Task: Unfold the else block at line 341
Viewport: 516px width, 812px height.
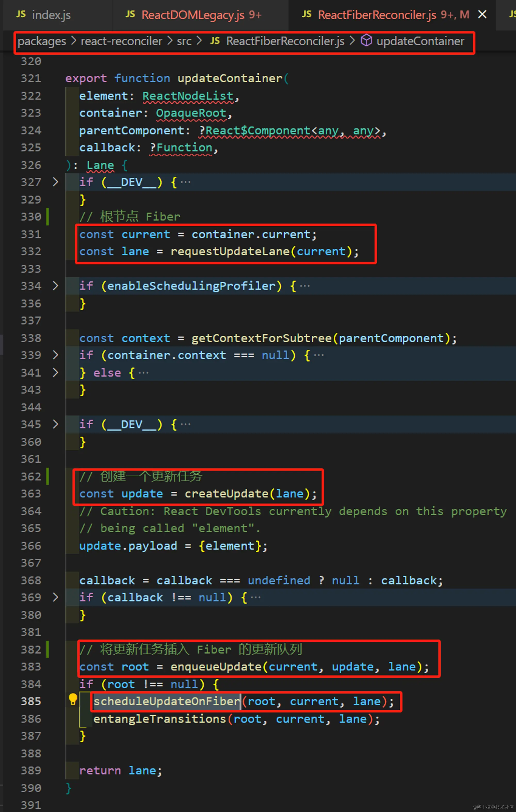Action: (55, 372)
